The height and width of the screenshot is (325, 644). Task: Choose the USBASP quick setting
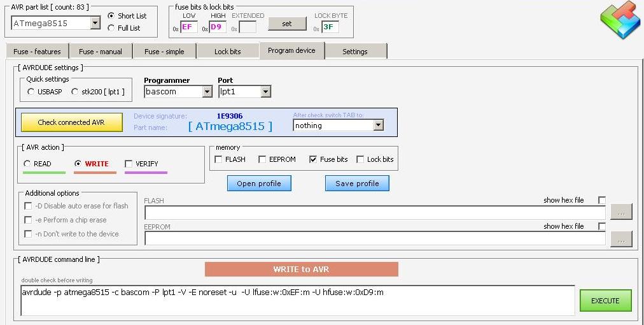31,92
